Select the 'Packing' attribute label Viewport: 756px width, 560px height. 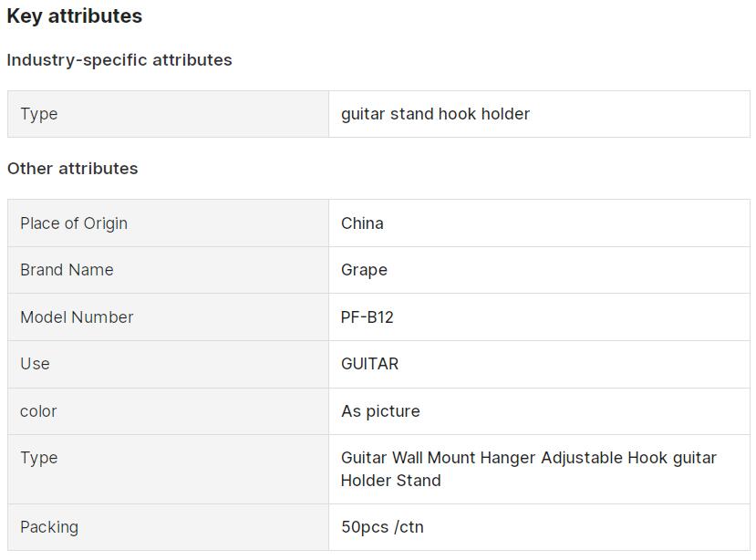point(49,527)
